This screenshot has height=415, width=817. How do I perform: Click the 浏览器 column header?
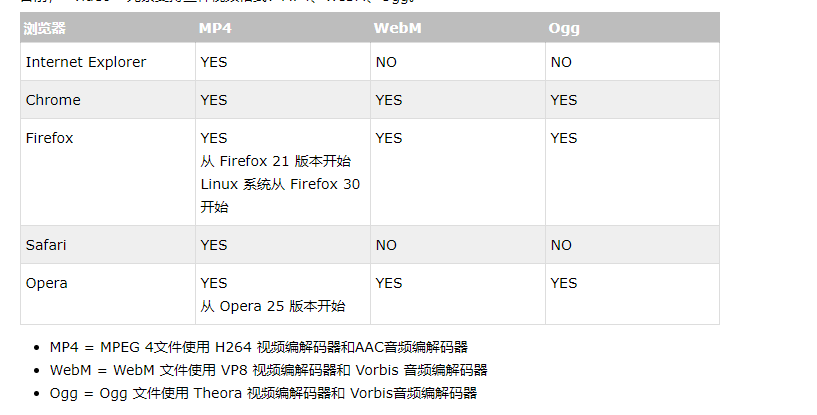[45, 28]
